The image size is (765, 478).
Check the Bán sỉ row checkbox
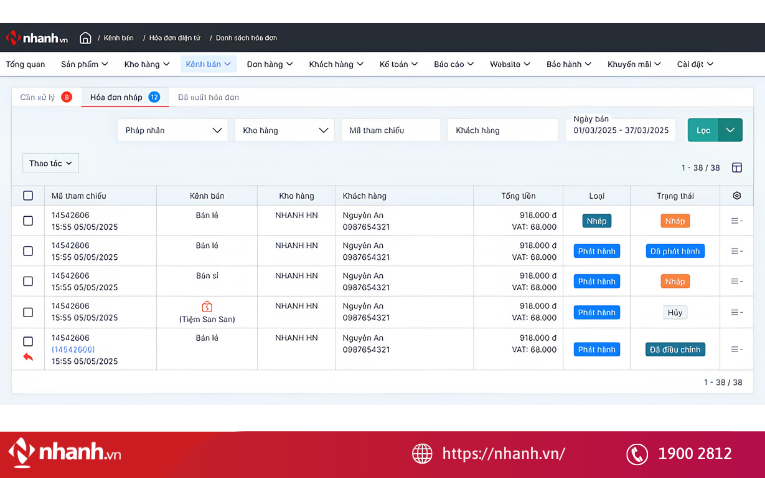(x=28, y=281)
